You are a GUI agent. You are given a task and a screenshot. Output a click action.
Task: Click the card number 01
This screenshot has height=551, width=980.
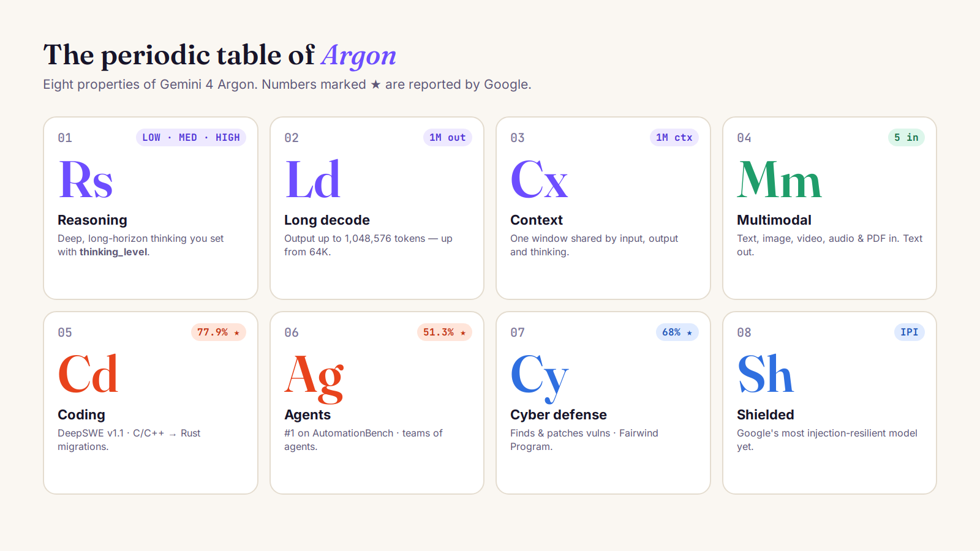click(x=65, y=138)
